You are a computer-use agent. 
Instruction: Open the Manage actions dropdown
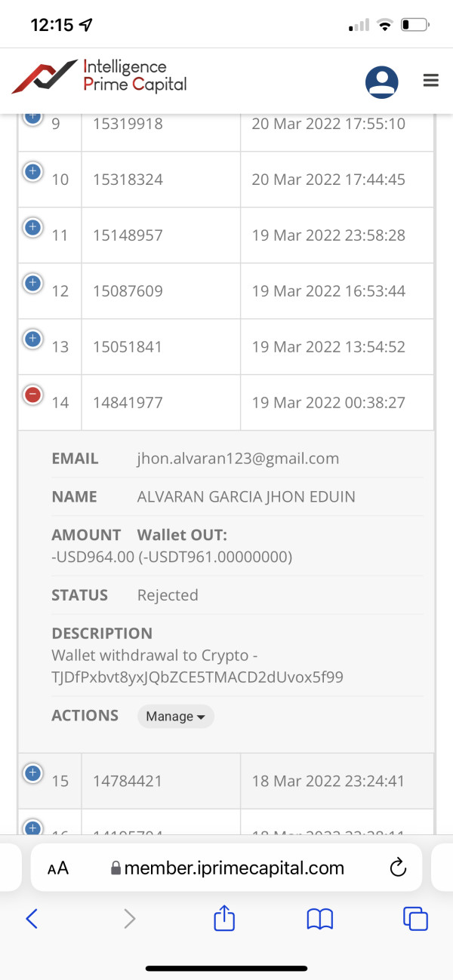click(x=175, y=716)
